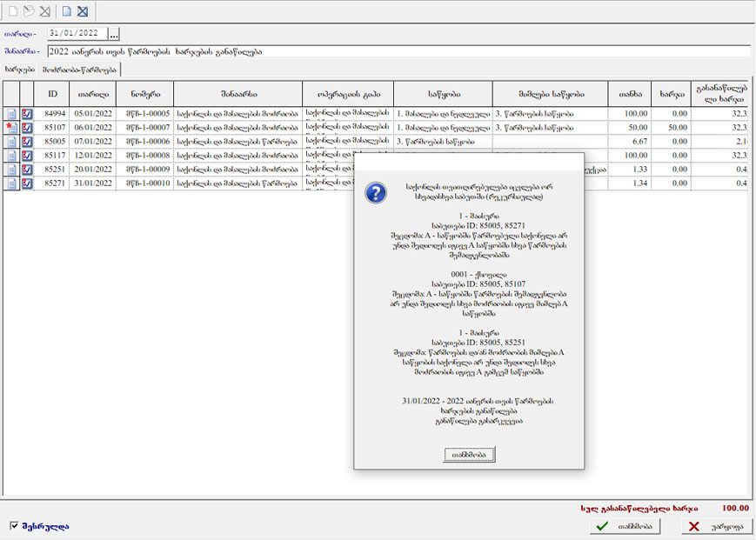Click the number cell მწზ-1-00007
756x540 pixels.
click(x=144, y=128)
